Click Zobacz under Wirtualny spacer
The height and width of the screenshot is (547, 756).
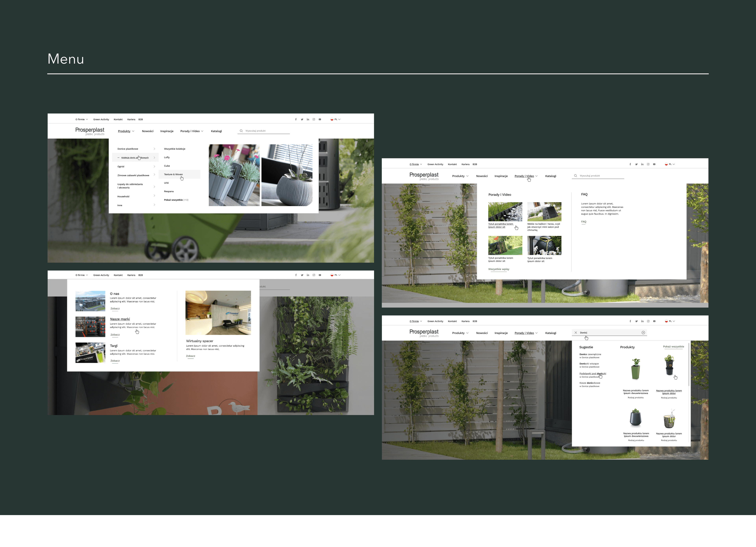tap(190, 356)
